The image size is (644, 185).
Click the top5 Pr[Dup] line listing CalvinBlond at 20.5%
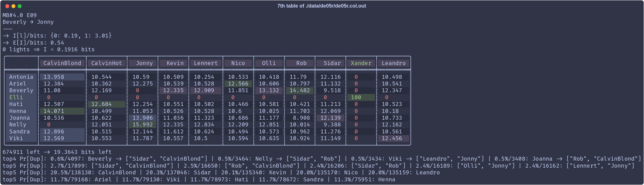pyautogui.click(x=221, y=172)
